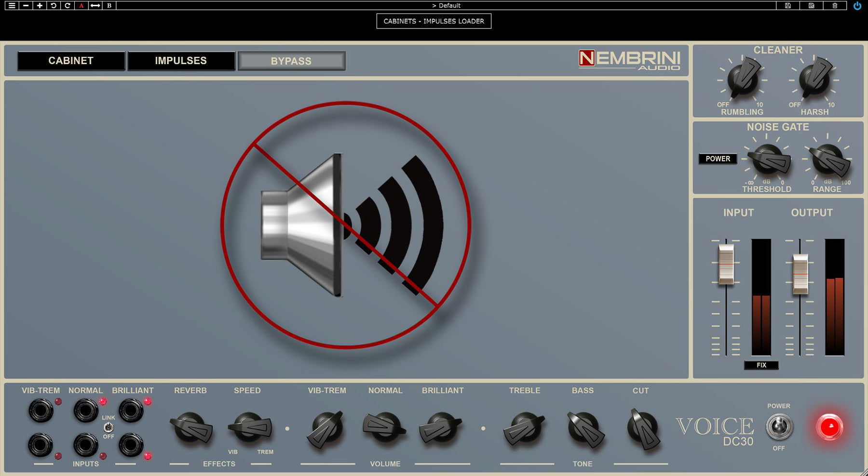The image size is (868, 476).
Task: Click the REVERB knob
Action: (191, 427)
